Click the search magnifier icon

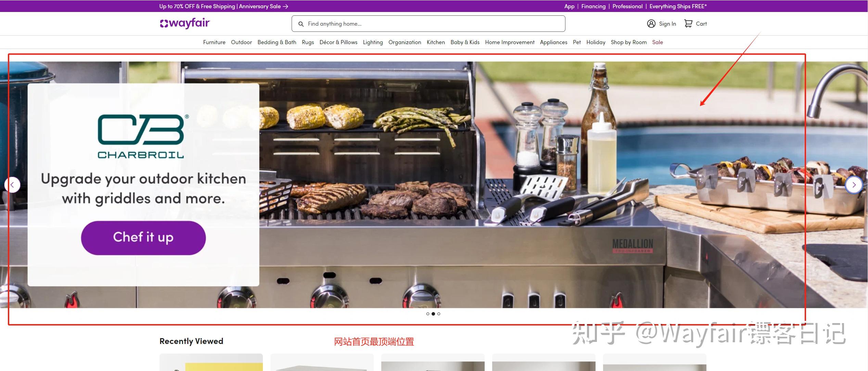(x=301, y=24)
